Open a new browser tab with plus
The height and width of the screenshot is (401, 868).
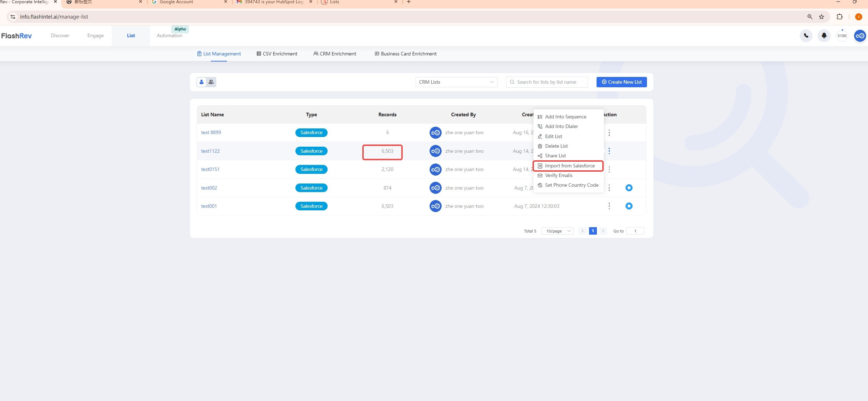click(408, 2)
